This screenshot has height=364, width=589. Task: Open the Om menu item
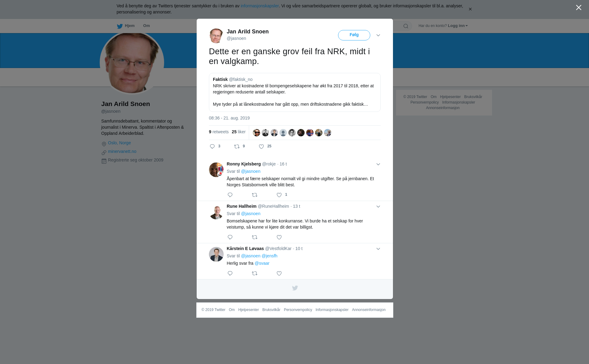pos(146,26)
